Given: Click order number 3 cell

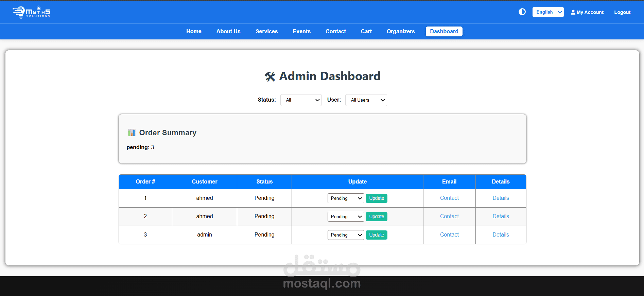Looking at the screenshot, I should point(145,234).
